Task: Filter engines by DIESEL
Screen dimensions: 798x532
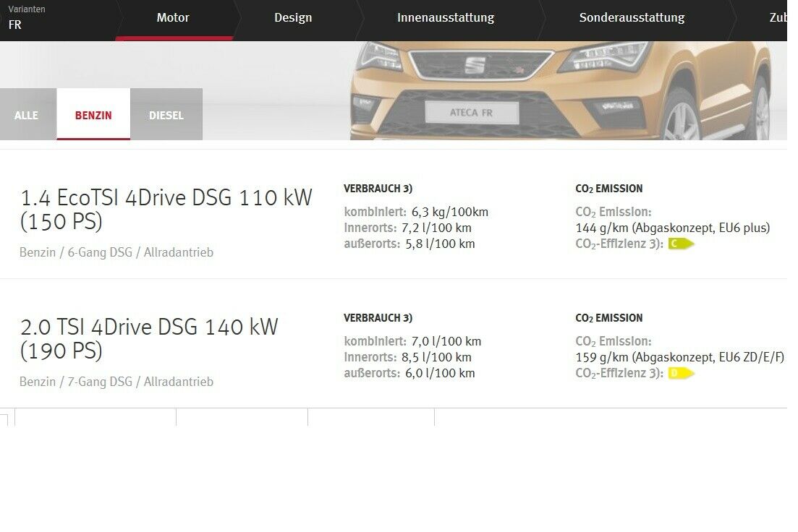Action: point(166,115)
